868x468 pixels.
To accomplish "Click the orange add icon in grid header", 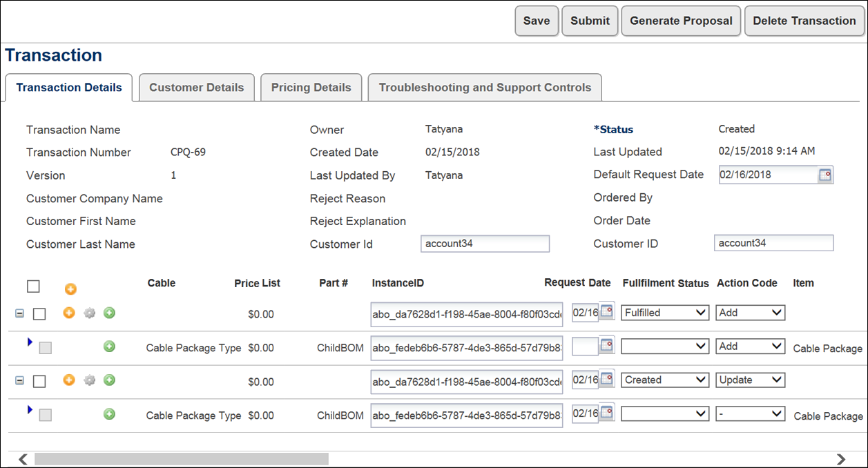I will click(x=70, y=289).
